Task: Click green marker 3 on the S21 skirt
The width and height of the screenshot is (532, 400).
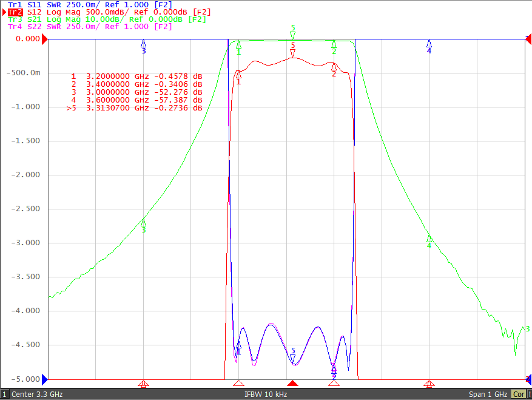Action: click(x=144, y=226)
